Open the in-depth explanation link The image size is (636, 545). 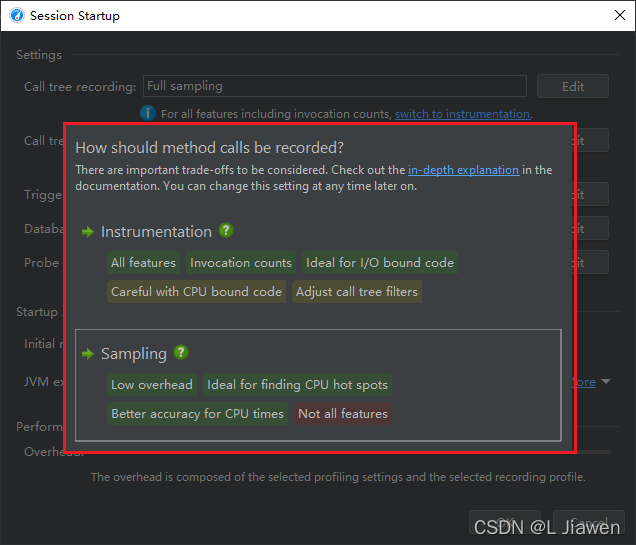463,170
